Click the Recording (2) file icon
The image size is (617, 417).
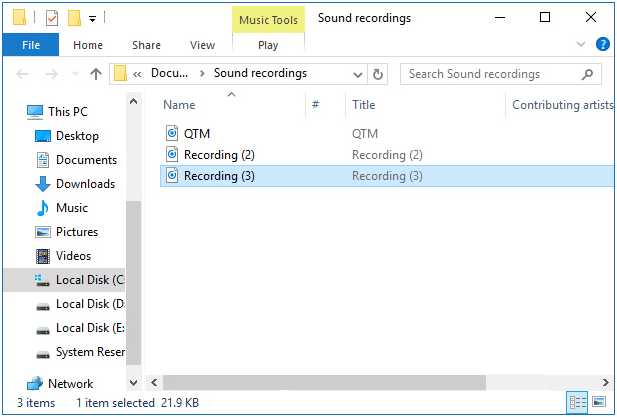click(172, 155)
